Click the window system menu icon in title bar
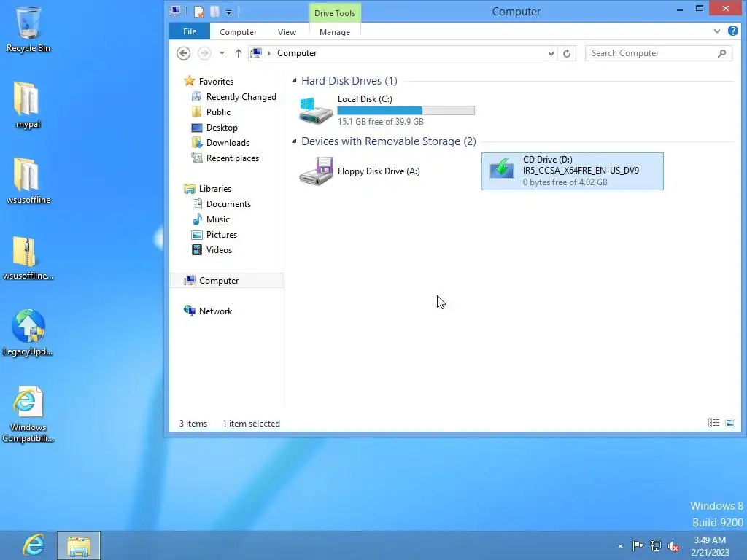This screenshot has width=747, height=560. pyautogui.click(x=175, y=11)
